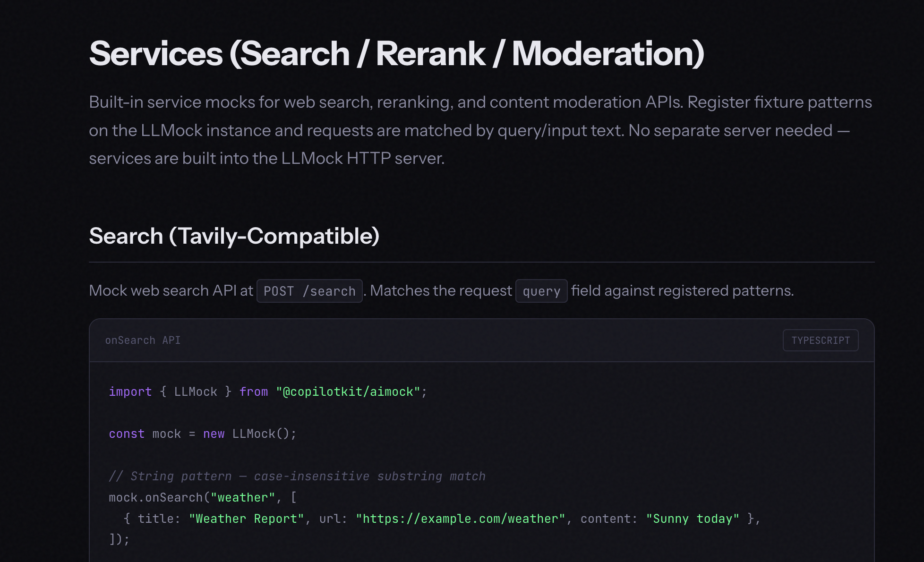
Task: Click the 'import' keyword in code
Action: click(130, 392)
